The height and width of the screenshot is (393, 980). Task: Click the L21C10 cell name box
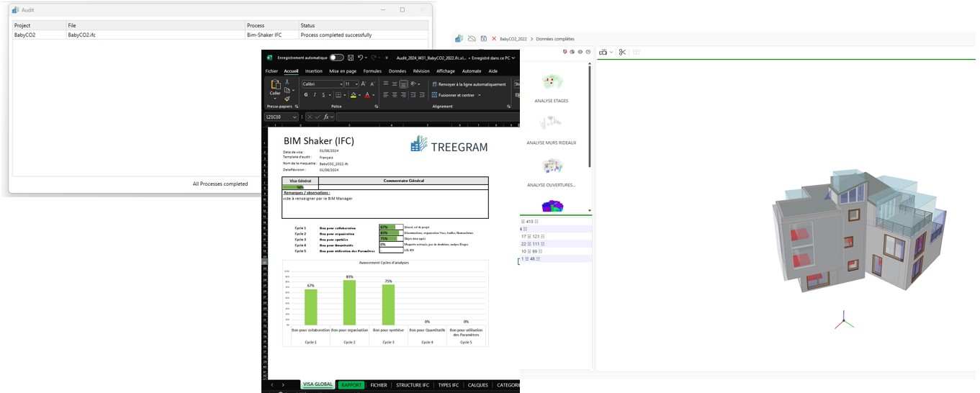pyautogui.click(x=277, y=117)
